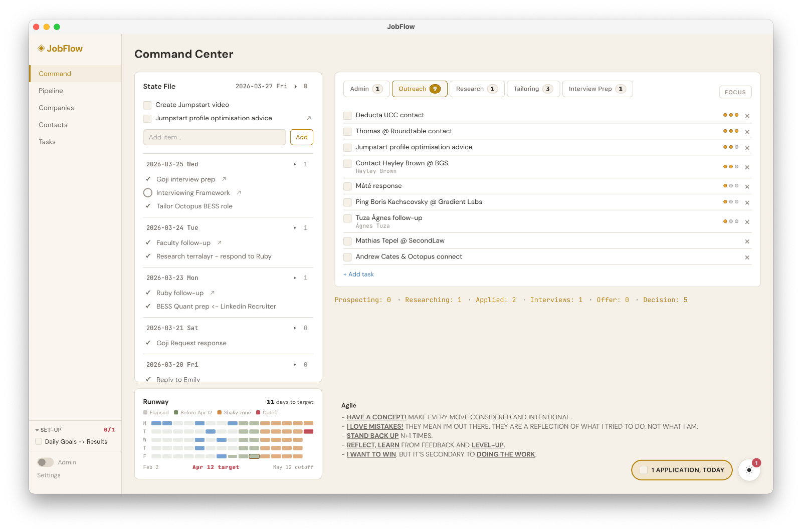Check the Create Jumpstart video item
The image size is (802, 532).
[147, 105]
